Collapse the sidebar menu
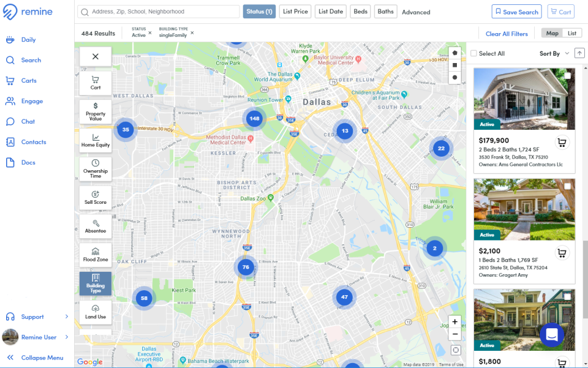 35,358
